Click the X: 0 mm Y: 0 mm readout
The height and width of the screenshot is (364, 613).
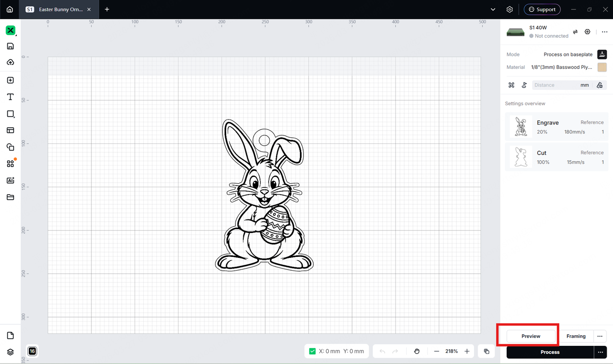(341, 351)
